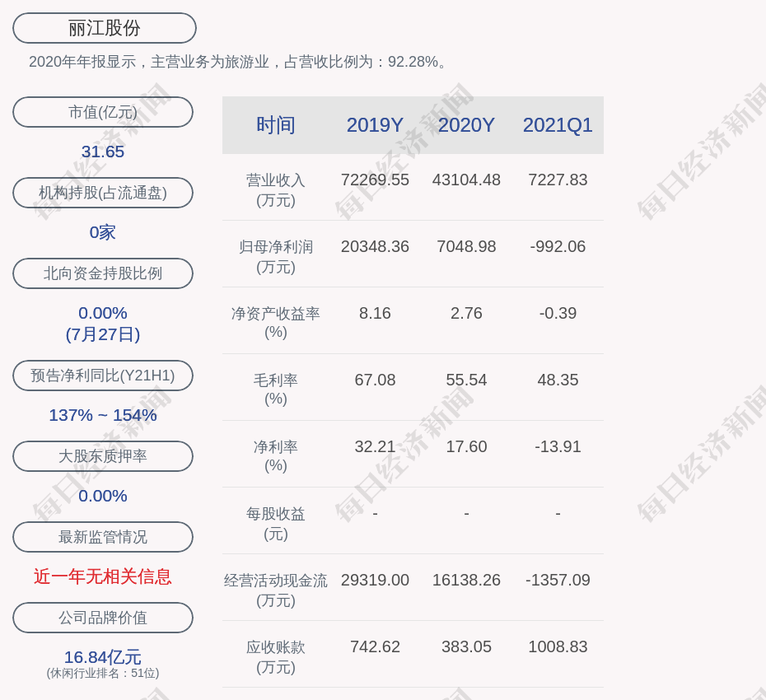Select the 北向资金持股比例 pill
The width and height of the screenshot is (766, 700).
coord(103,273)
